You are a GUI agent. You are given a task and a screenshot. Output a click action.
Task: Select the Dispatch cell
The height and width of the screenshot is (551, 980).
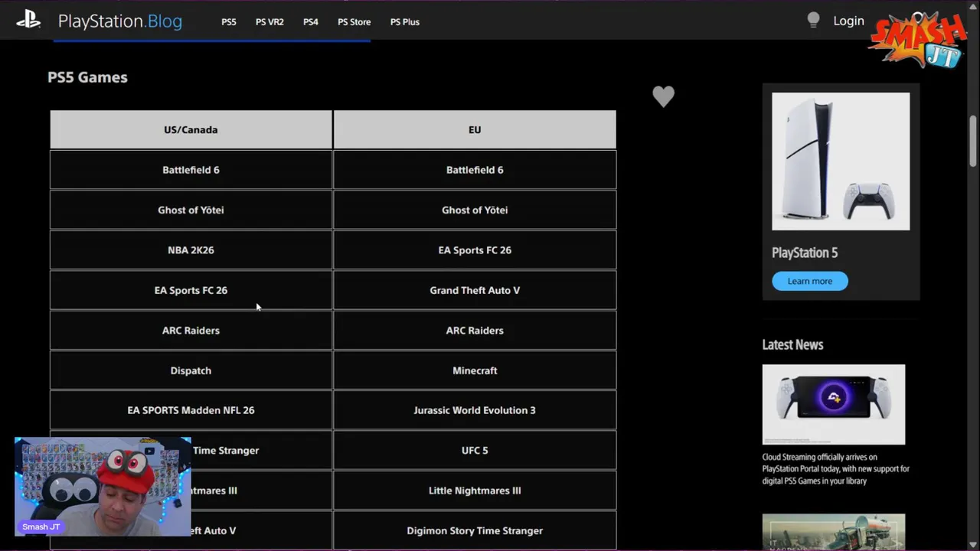pyautogui.click(x=191, y=370)
